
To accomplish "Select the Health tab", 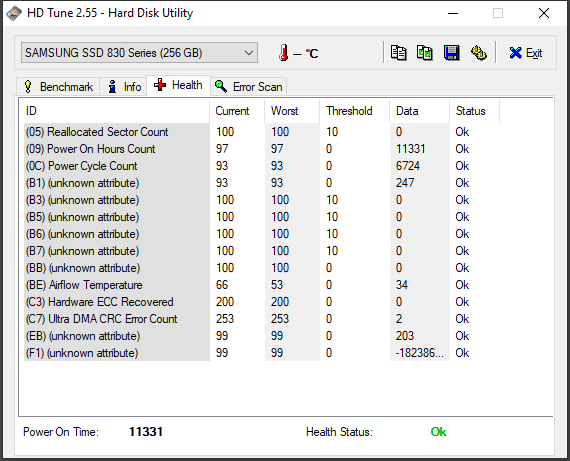I will point(178,85).
